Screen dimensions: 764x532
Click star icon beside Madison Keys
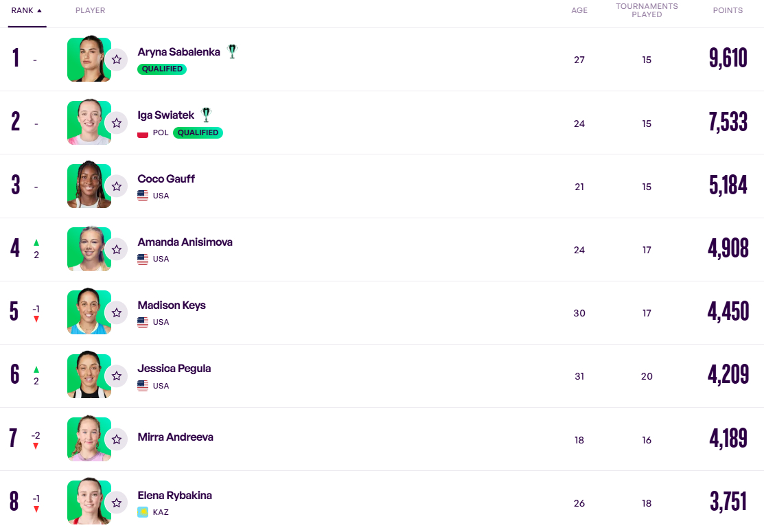point(117,312)
